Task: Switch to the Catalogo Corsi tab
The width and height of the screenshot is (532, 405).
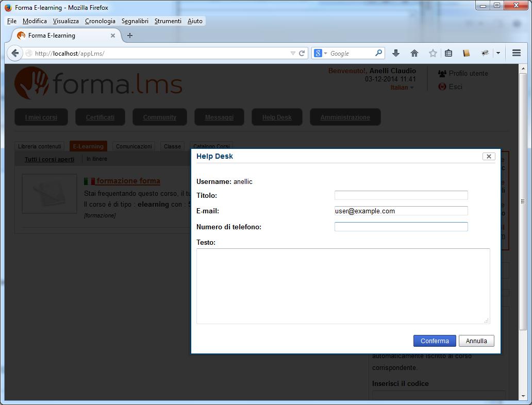Action: tap(211, 146)
